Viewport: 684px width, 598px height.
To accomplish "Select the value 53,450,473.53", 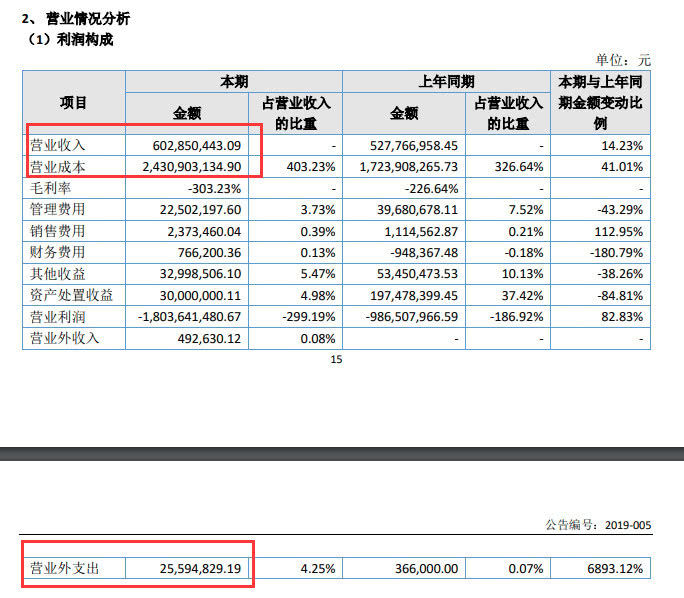I will coord(417,274).
